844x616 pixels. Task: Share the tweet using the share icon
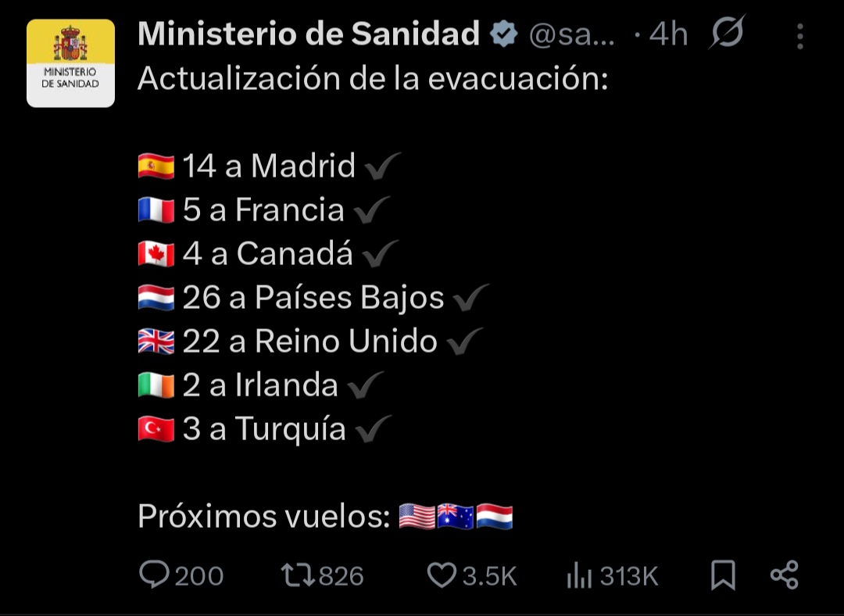[785, 575]
